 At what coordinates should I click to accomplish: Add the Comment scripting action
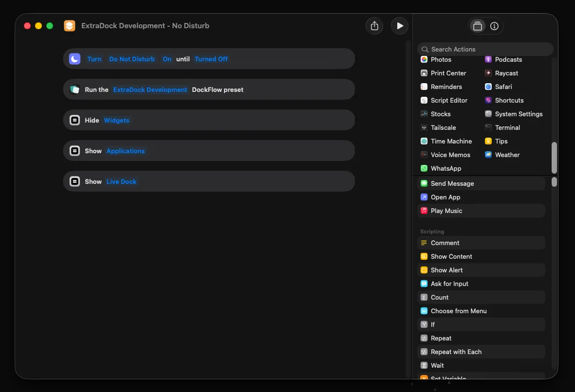click(481, 243)
